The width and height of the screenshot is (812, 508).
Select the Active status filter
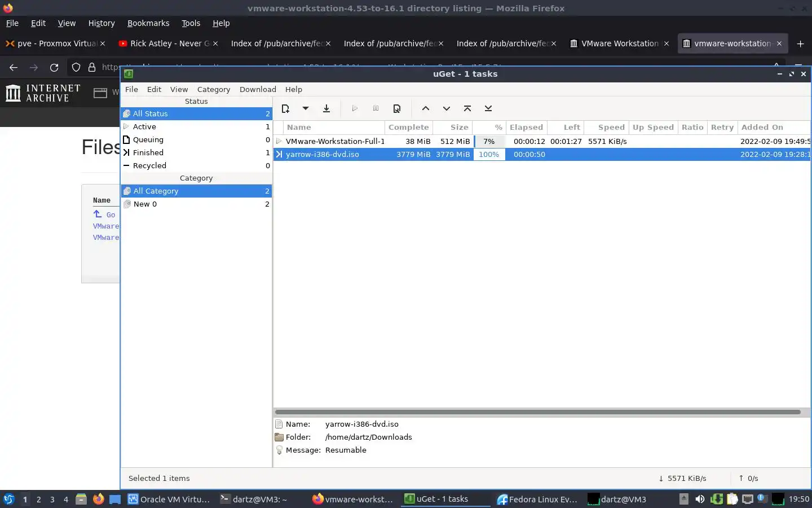(x=196, y=126)
